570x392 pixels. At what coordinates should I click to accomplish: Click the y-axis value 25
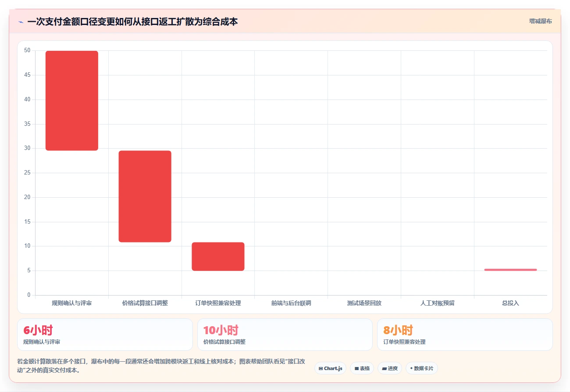(x=27, y=173)
